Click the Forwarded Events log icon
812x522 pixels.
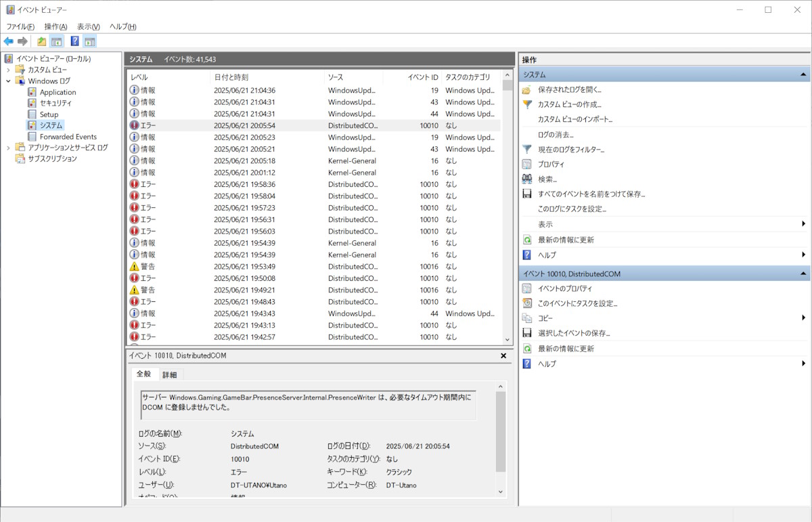32,136
